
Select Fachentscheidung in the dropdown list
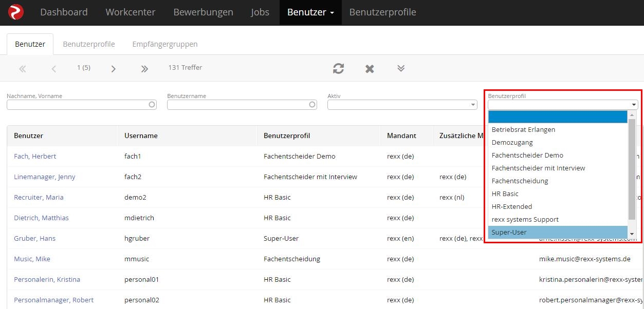click(x=558, y=181)
